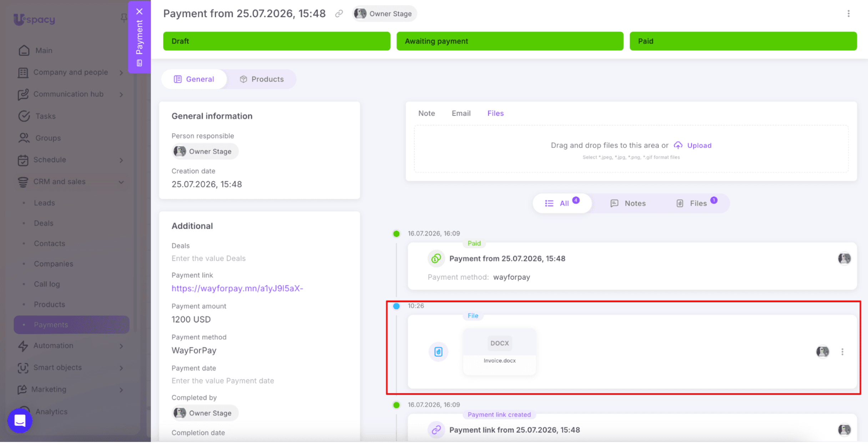Open the Files tab in the composer
This screenshot has width=868, height=448.
[495, 113]
